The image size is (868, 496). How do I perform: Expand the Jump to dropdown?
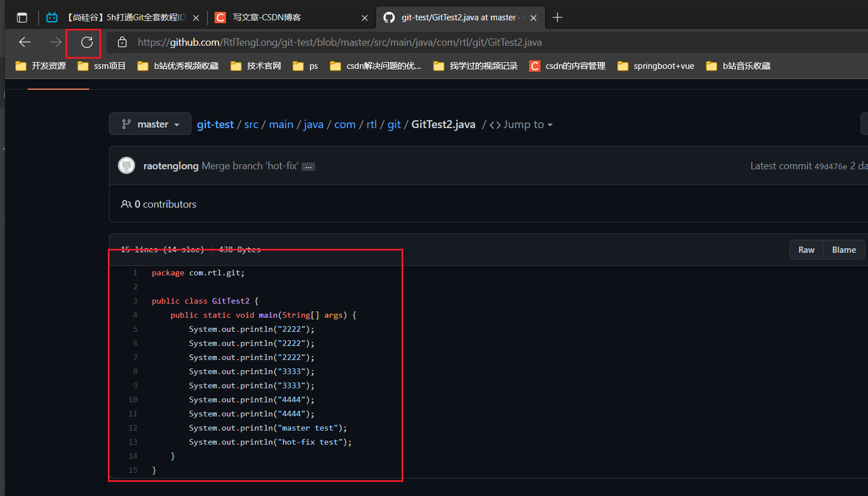click(521, 125)
